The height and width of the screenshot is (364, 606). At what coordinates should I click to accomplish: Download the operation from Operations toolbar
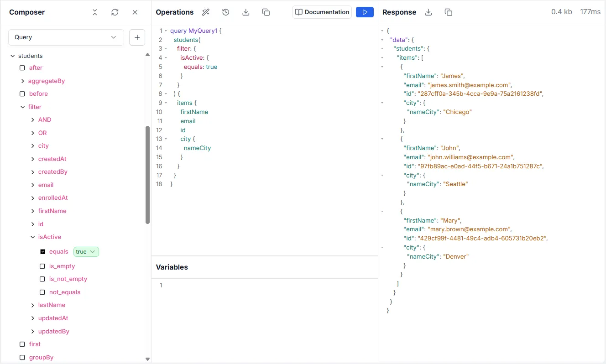pyautogui.click(x=246, y=12)
